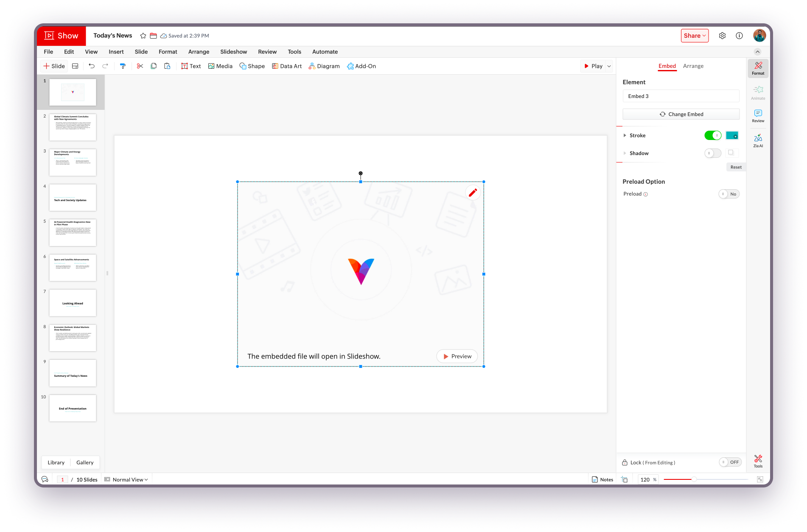The width and height of the screenshot is (807, 532).
Task: Open the Play options dropdown arrow
Action: 609,66
